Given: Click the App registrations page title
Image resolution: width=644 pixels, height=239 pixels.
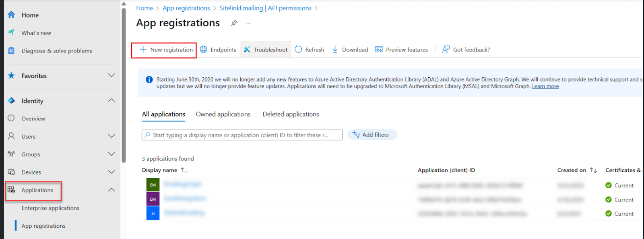Looking at the screenshot, I should pos(178,23).
